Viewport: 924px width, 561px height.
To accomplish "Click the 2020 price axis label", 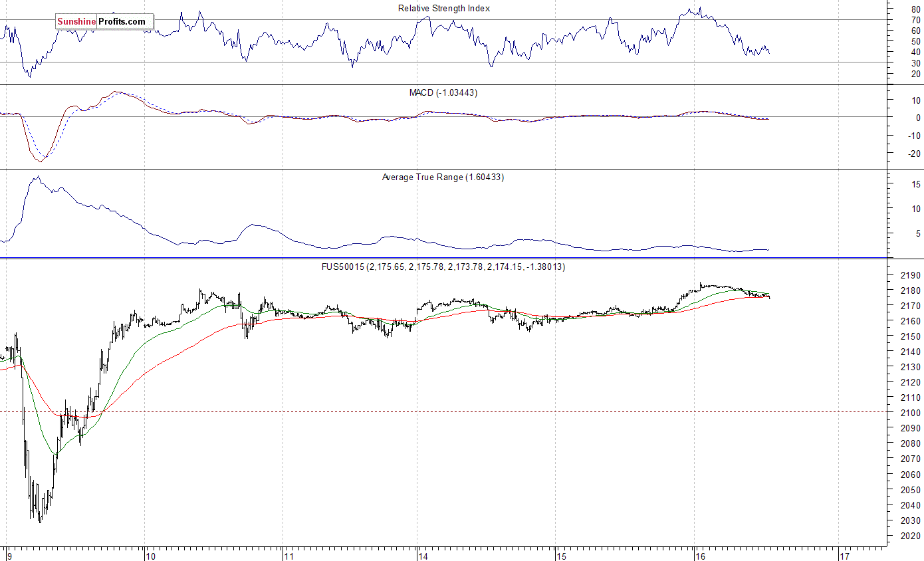I will [911, 536].
